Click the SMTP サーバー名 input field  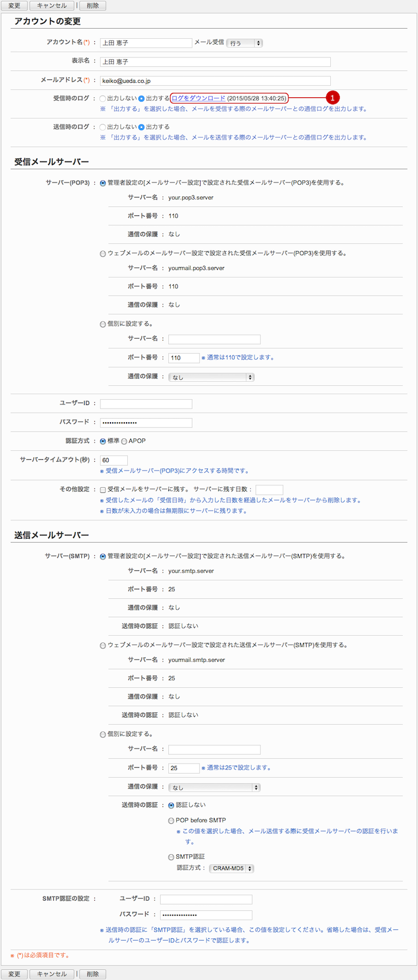click(x=214, y=749)
